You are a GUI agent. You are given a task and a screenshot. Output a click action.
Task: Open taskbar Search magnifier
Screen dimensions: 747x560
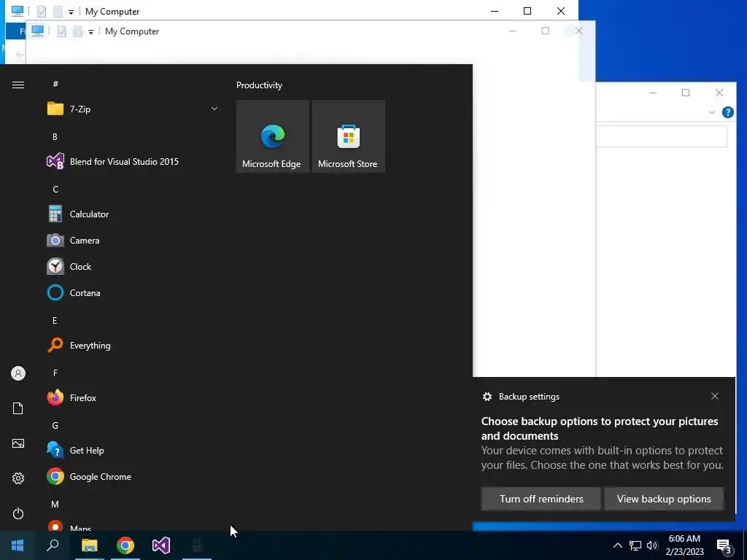[x=53, y=545]
